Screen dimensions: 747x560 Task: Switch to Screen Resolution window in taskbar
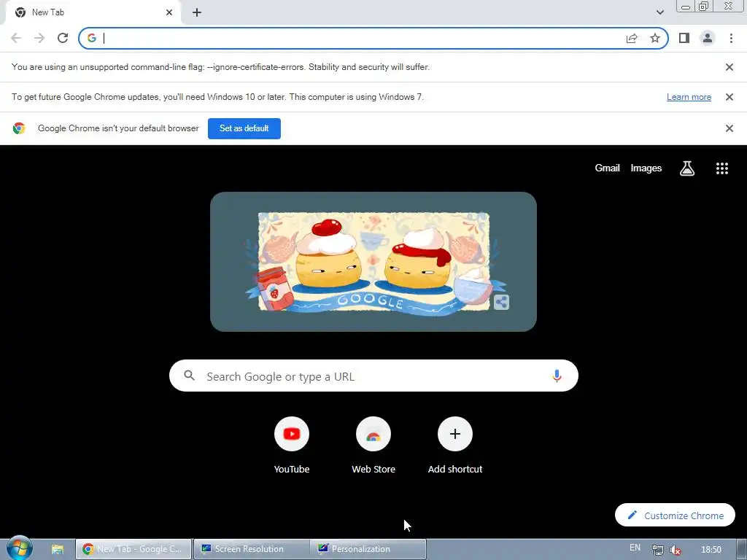pyautogui.click(x=251, y=549)
